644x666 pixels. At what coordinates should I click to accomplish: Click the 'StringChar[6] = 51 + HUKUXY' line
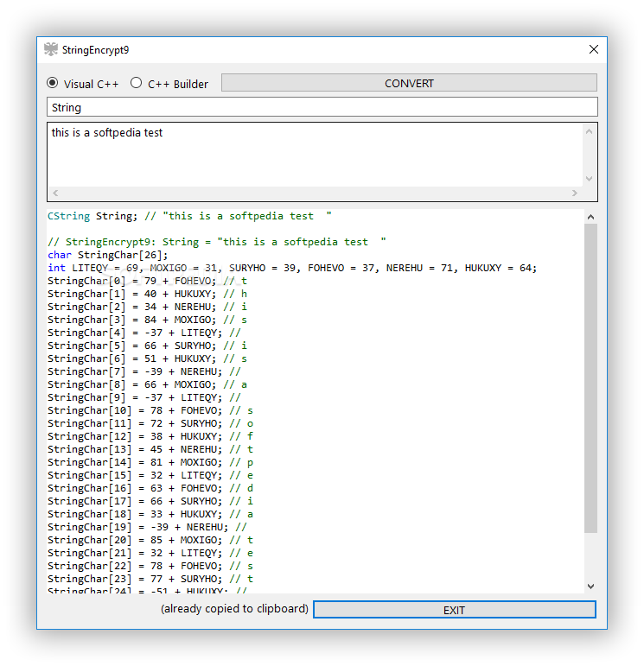147,358
